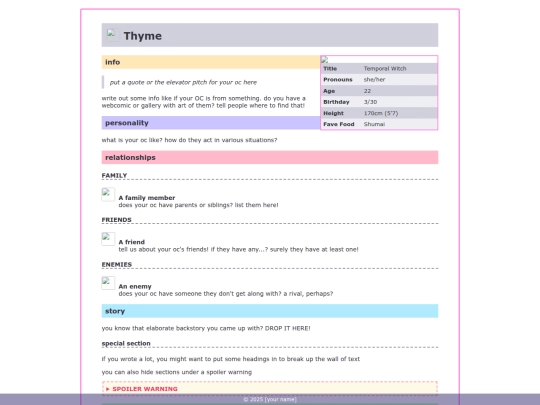Image resolution: width=540 pixels, height=405 pixels.
Task: Click the wall of text headings paragraph
Action: click(x=231, y=359)
